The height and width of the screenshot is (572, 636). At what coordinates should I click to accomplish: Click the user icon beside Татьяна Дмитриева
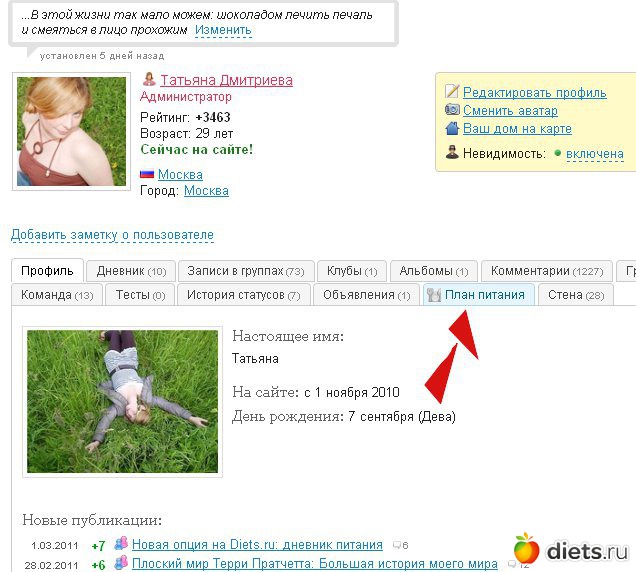coord(149,79)
